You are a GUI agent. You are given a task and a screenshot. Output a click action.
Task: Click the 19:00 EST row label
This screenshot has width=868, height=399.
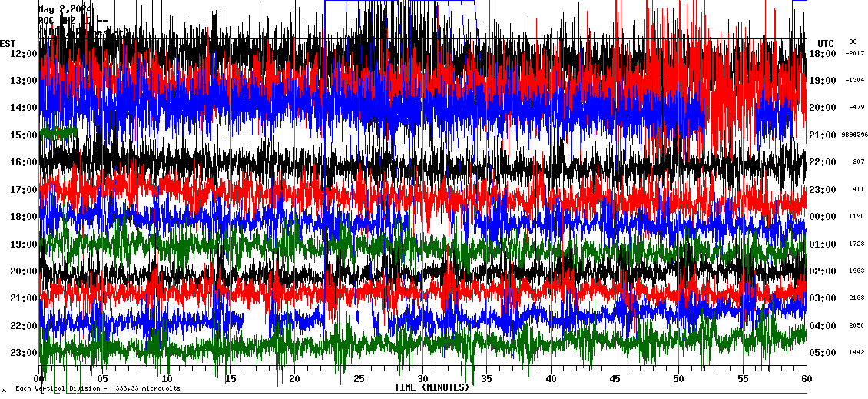point(24,244)
